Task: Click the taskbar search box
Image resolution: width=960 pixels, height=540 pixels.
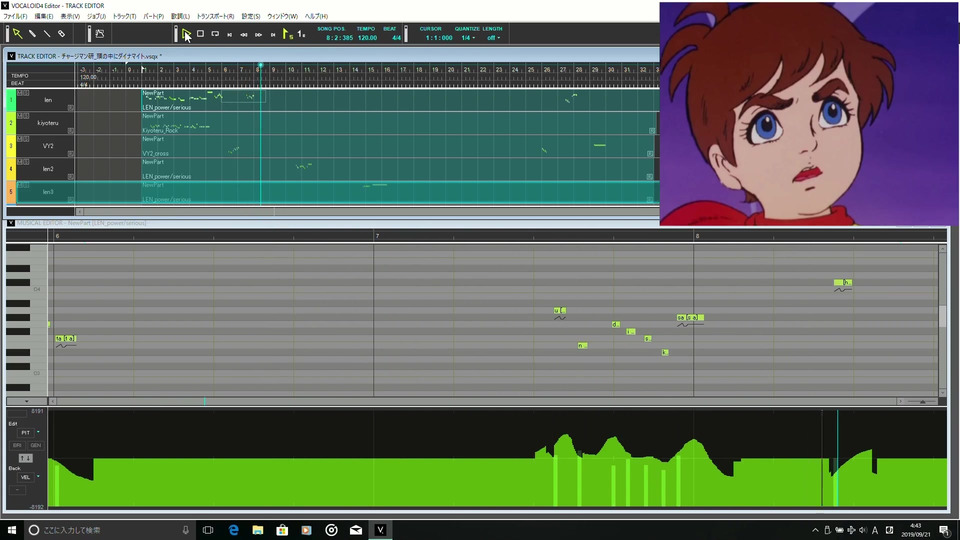Action: pos(109,530)
